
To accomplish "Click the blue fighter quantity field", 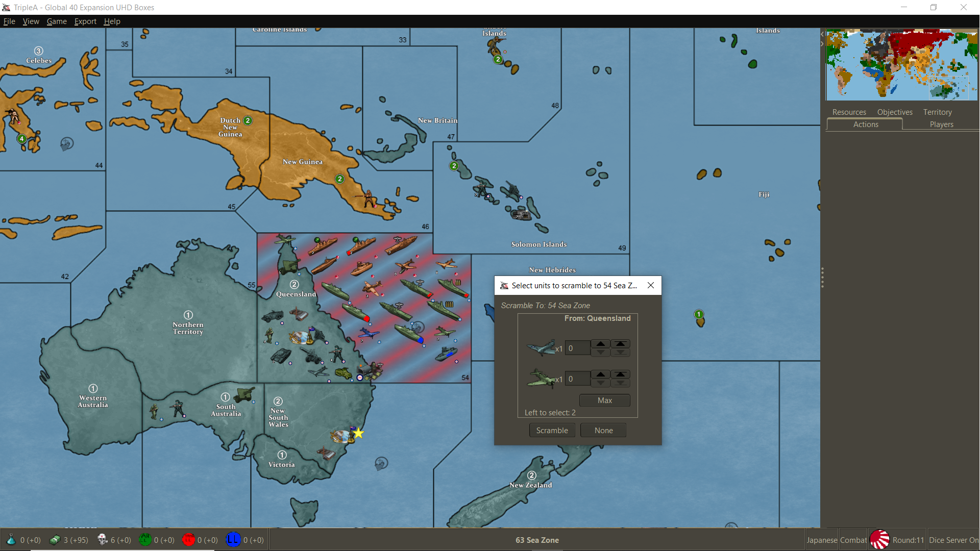I will 577,348.
